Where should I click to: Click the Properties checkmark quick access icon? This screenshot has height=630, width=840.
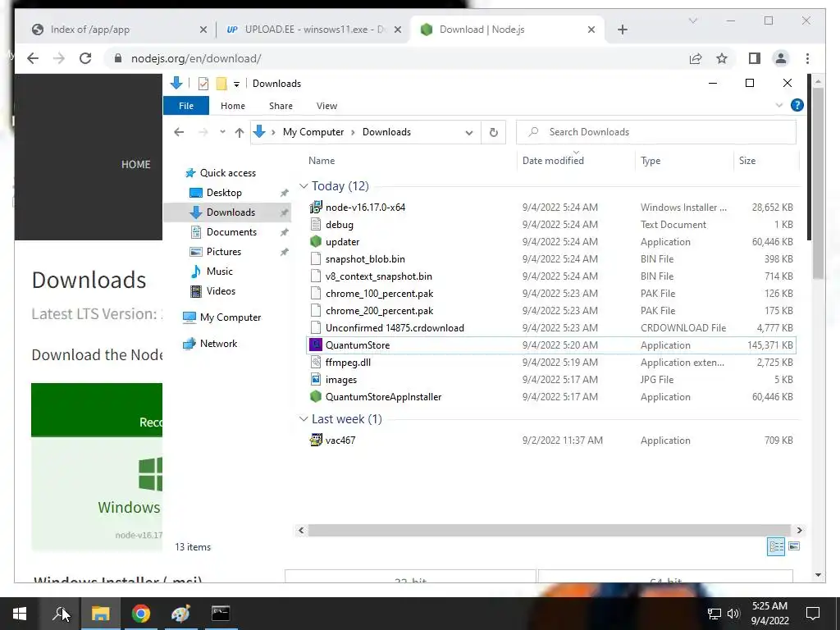[x=203, y=84]
